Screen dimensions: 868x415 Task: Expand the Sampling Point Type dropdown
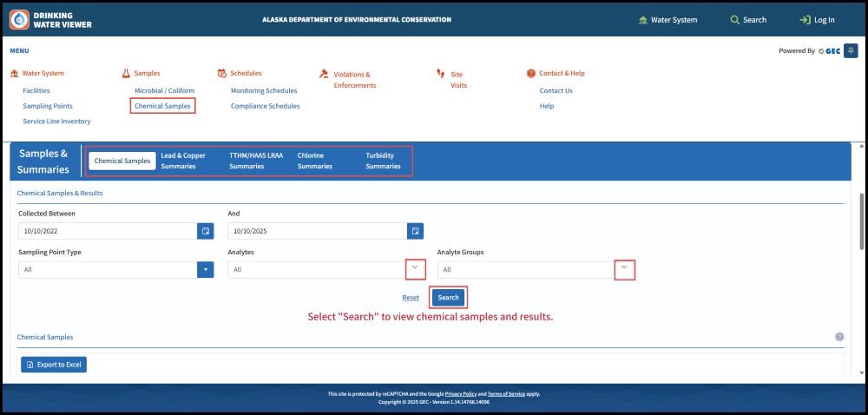point(206,270)
